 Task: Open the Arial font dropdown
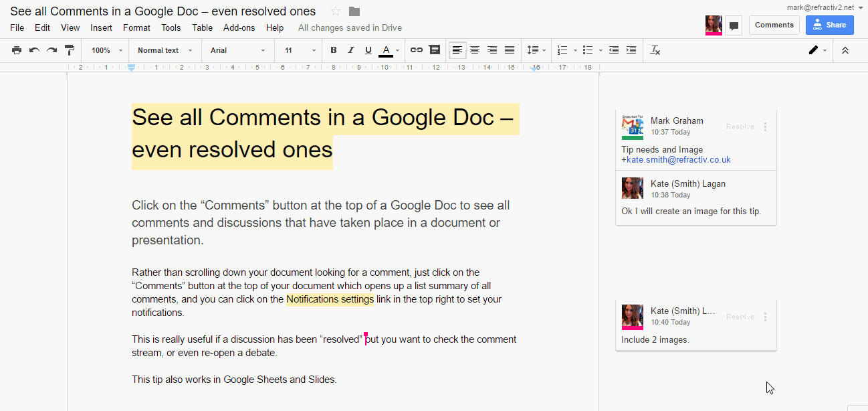(x=237, y=50)
